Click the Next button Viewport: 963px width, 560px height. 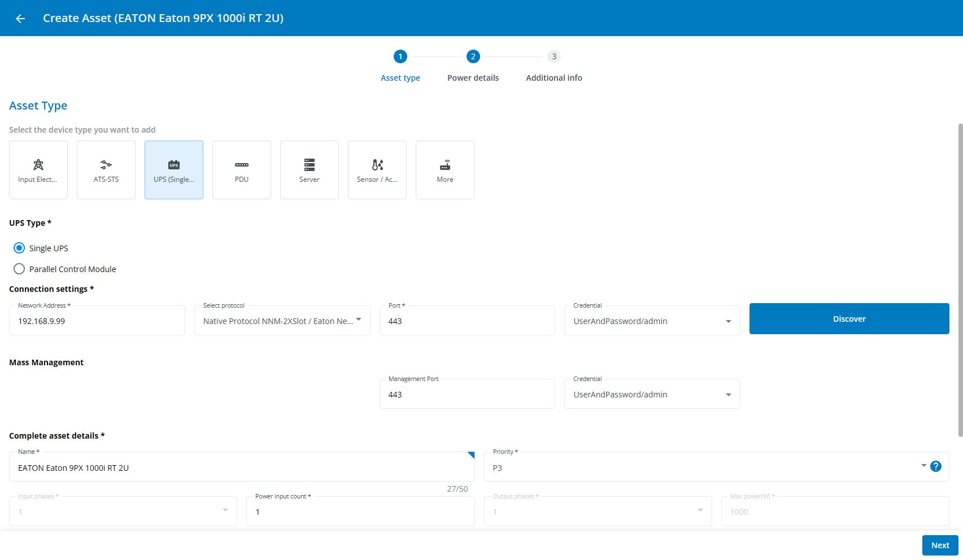940,545
